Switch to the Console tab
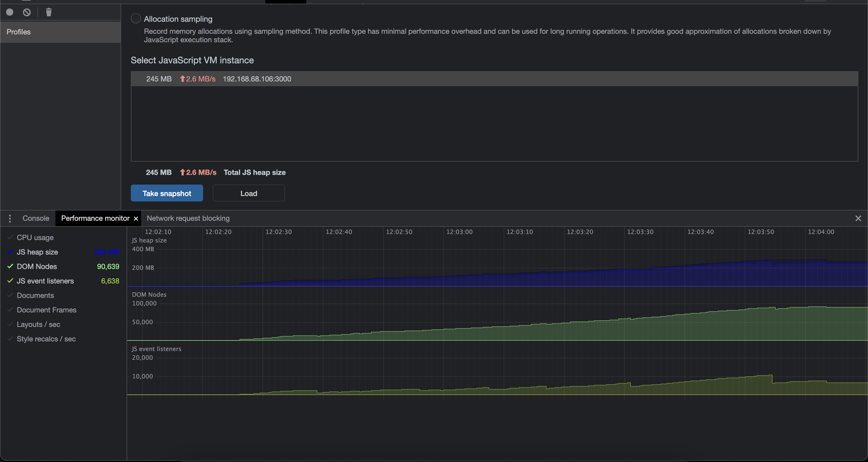Viewport: 868px width, 462px height. click(x=36, y=218)
